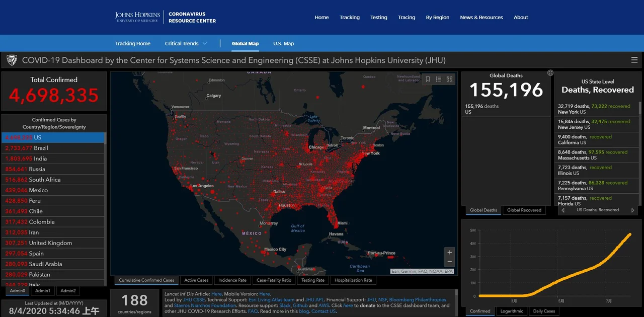Click the Massachusetts US deaths row
644x317 pixels.
[x=597, y=155]
